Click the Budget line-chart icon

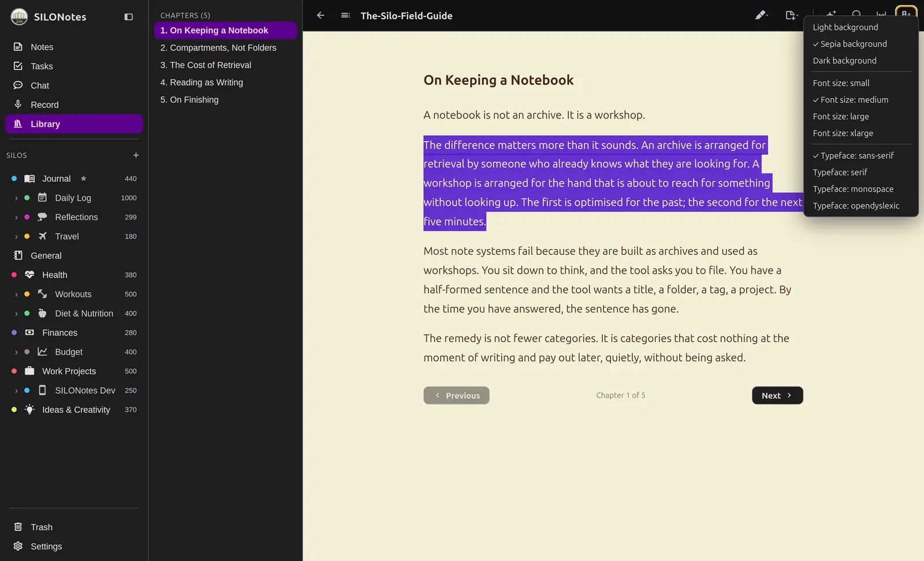pyautogui.click(x=42, y=352)
